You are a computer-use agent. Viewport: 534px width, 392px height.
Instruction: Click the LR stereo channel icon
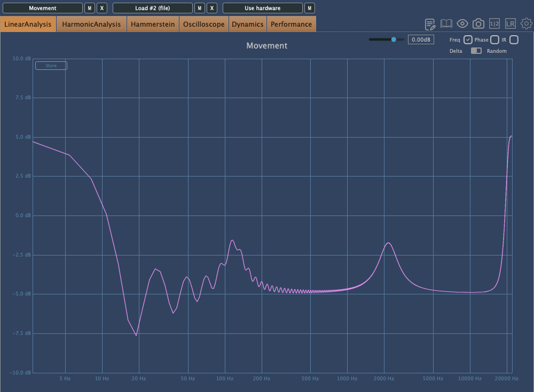[511, 24]
